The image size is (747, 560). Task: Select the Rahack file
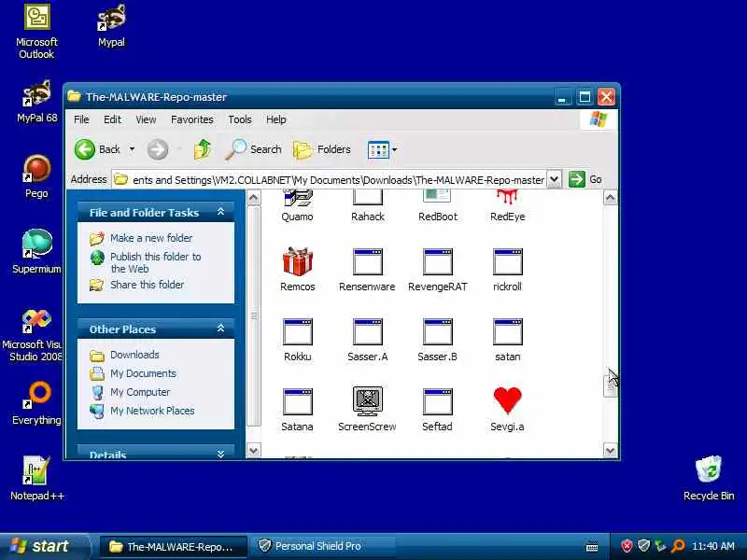tap(367, 198)
